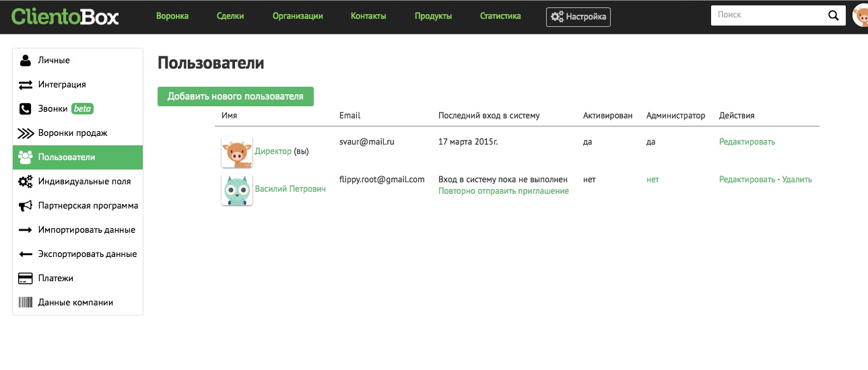Click the Активирован column header

(608, 116)
